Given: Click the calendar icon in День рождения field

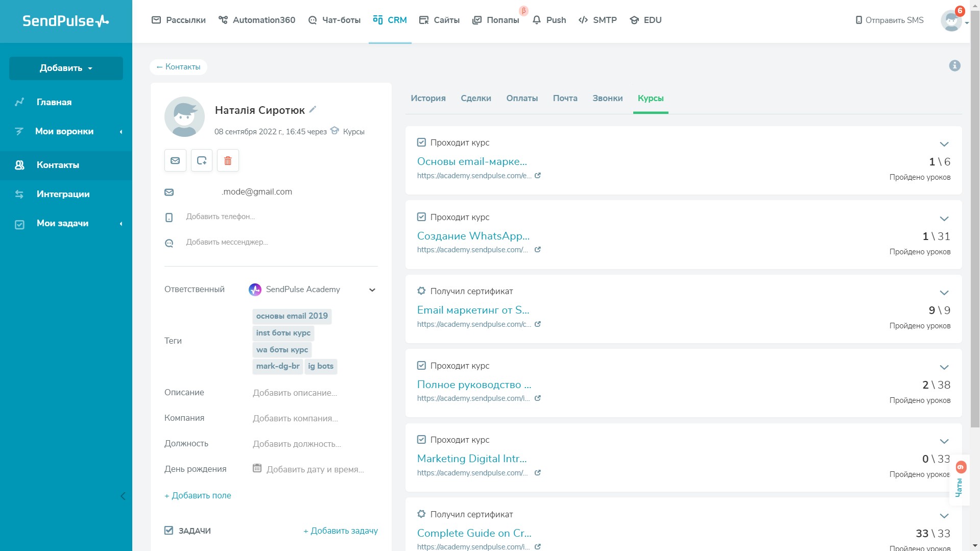Looking at the screenshot, I should pyautogui.click(x=257, y=468).
